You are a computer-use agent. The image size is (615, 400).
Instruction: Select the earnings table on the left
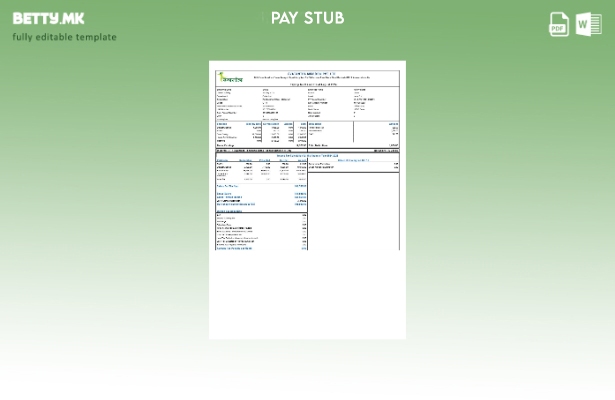coord(262,134)
